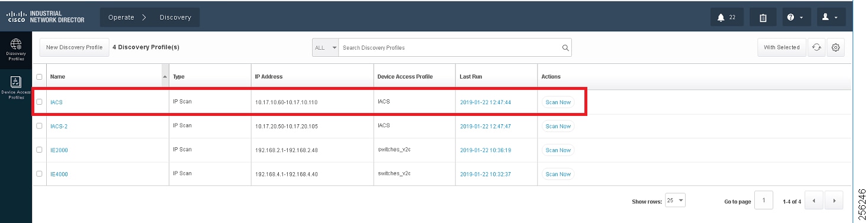The width and height of the screenshot is (868, 223).
Task: Check the IE2000 profile checkbox
Action: [39, 150]
